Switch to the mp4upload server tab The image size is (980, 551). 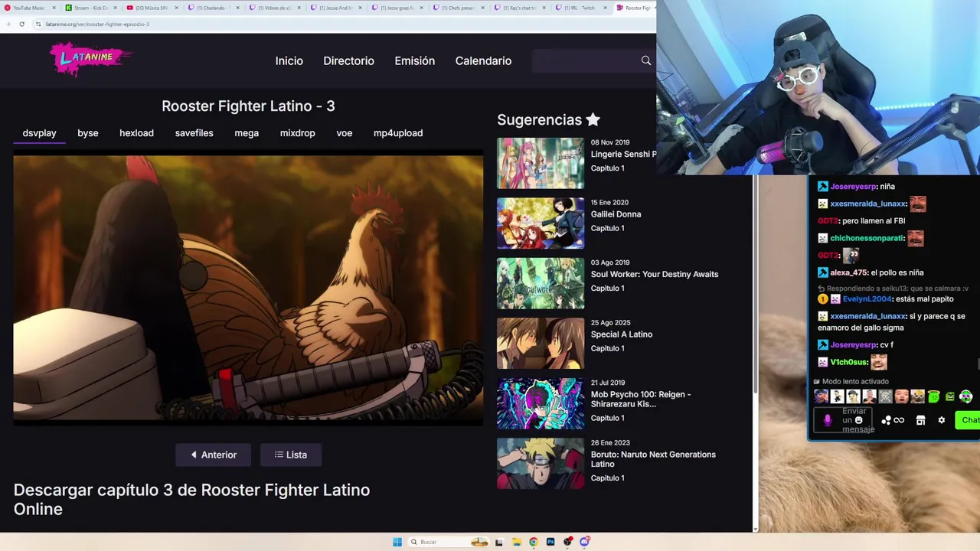(x=398, y=133)
